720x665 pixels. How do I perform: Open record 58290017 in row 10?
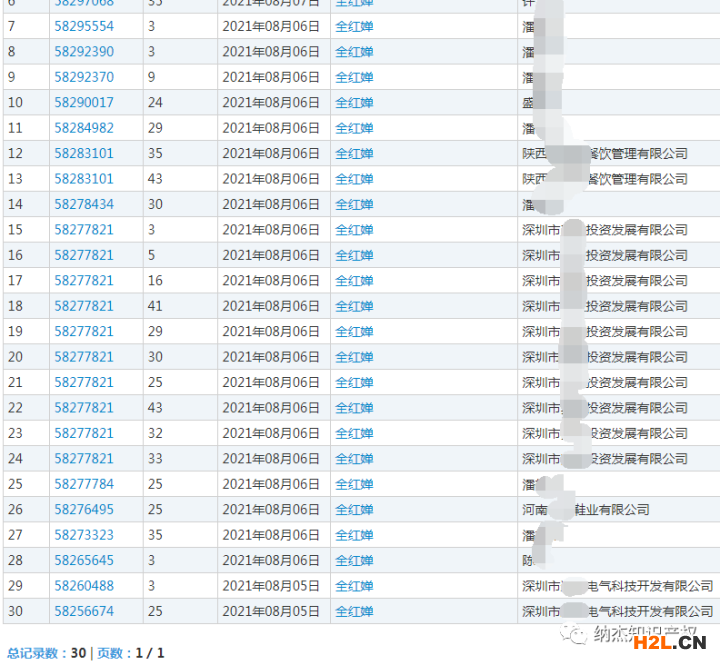click(84, 102)
